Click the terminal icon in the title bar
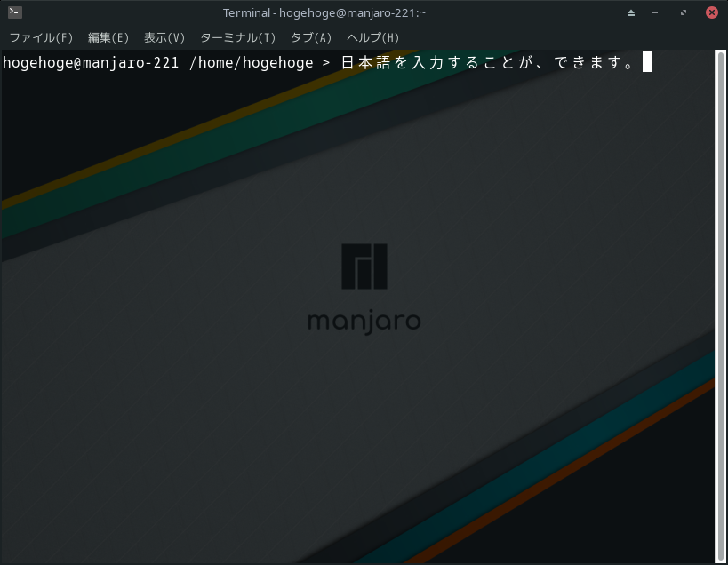This screenshot has width=728, height=565. 15,12
